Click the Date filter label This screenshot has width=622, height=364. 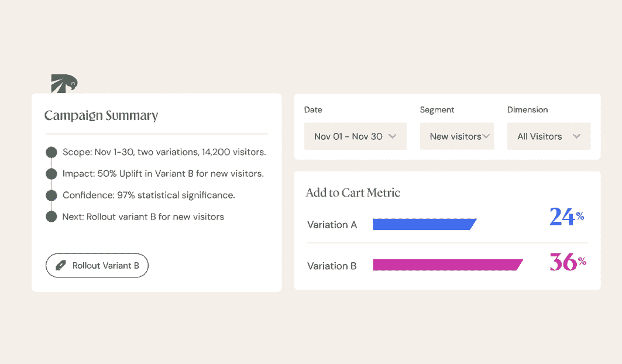pyautogui.click(x=313, y=110)
